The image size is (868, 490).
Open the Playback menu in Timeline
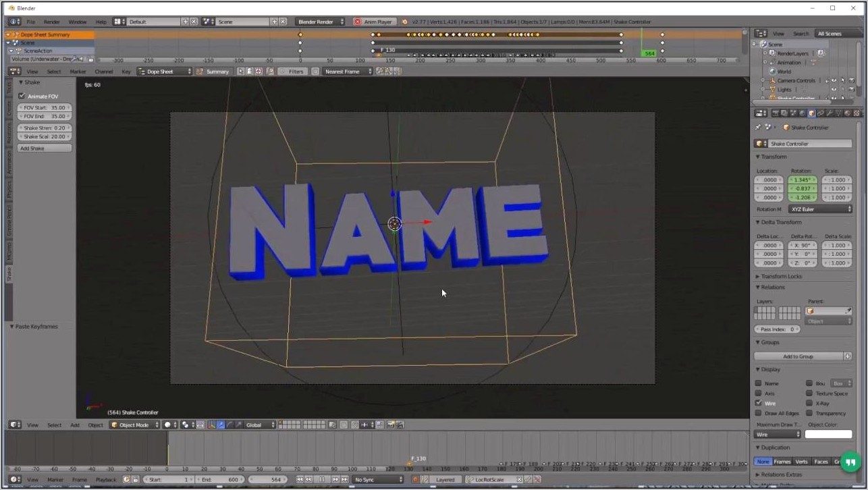(106, 479)
